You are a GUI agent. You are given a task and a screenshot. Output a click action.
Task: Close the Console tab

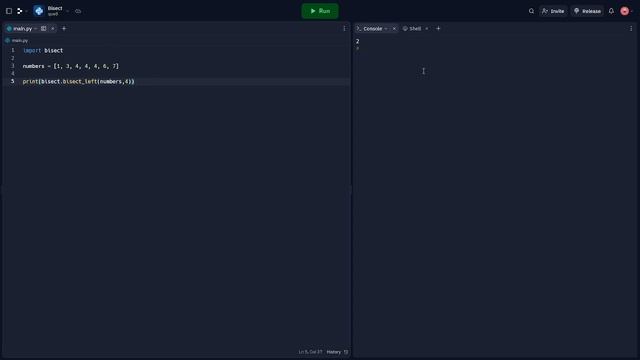(x=394, y=29)
